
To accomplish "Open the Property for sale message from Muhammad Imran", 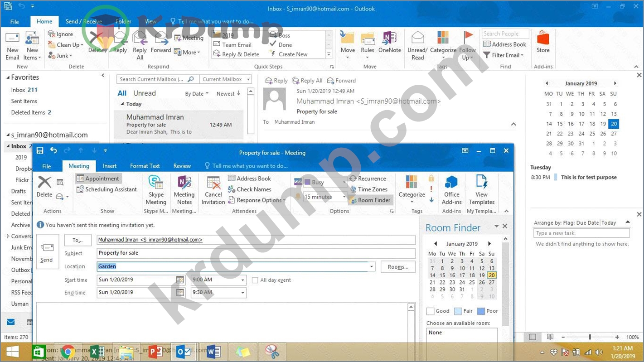I will (179, 124).
